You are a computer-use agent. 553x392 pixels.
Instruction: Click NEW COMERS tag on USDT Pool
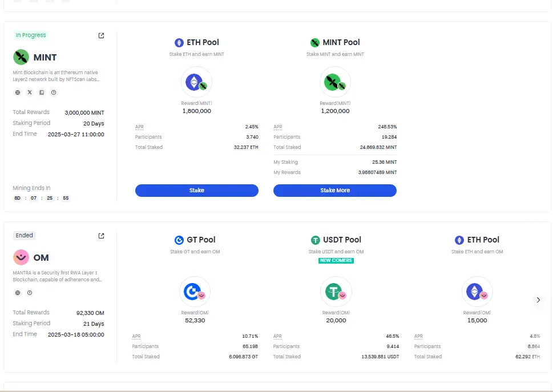pyautogui.click(x=336, y=261)
